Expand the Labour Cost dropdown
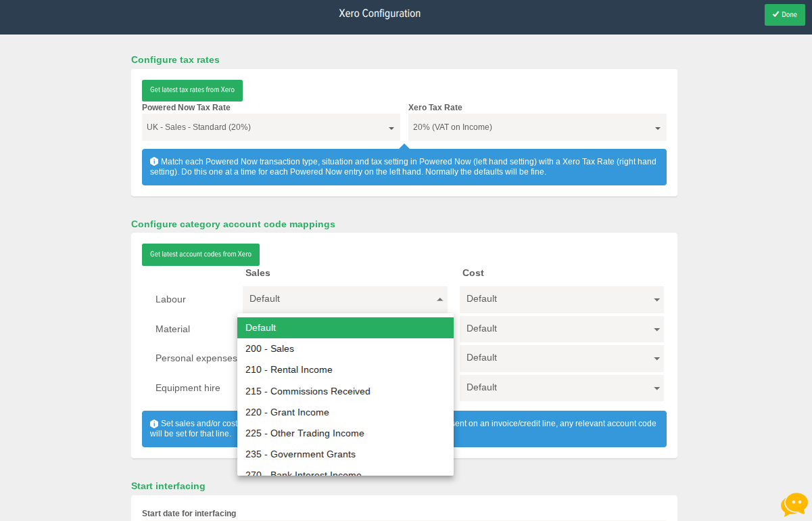This screenshot has width=812, height=521. [x=561, y=299]
